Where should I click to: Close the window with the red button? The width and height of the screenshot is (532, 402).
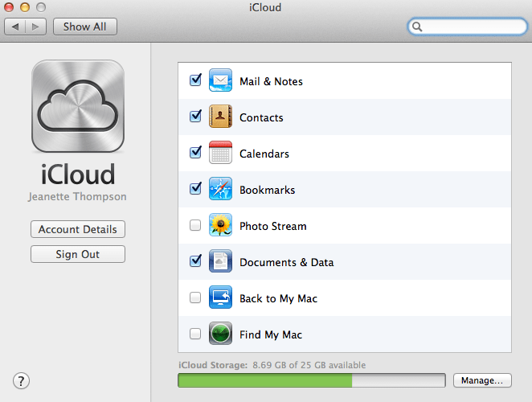point(9,7)
